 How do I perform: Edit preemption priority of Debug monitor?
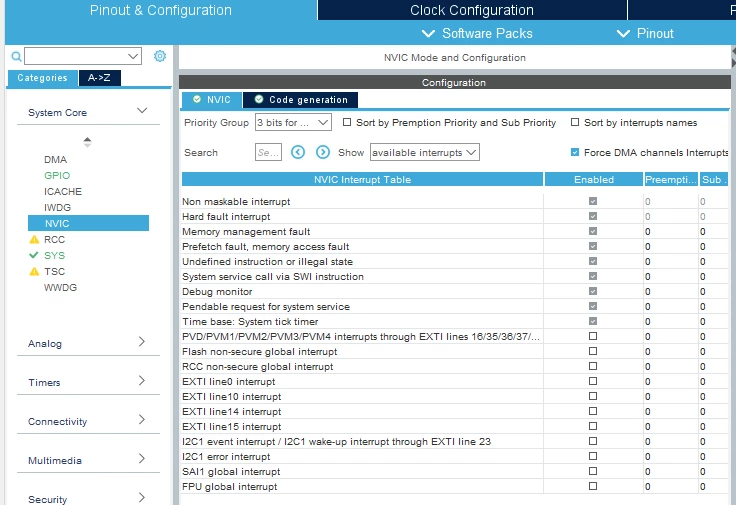(671, 291)
